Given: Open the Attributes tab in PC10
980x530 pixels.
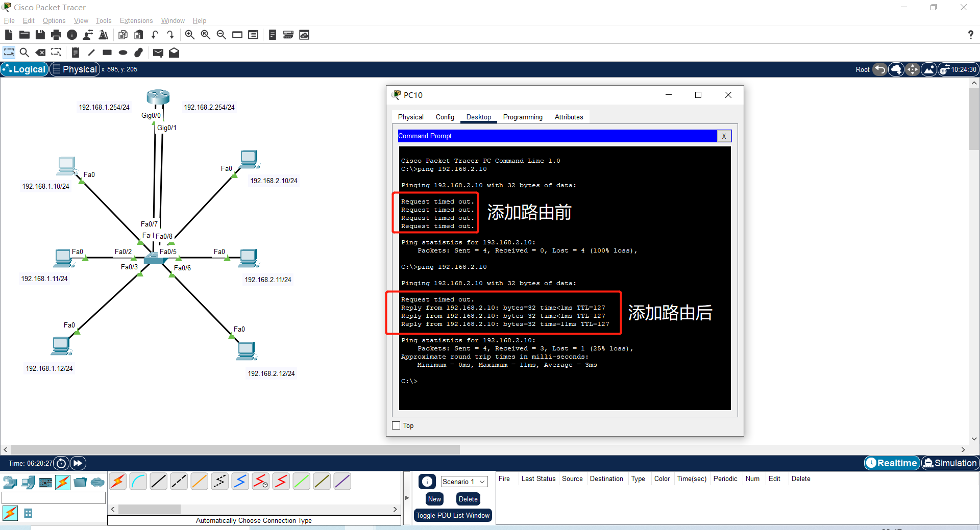Looking at the screenshot, I should [569, 117].
